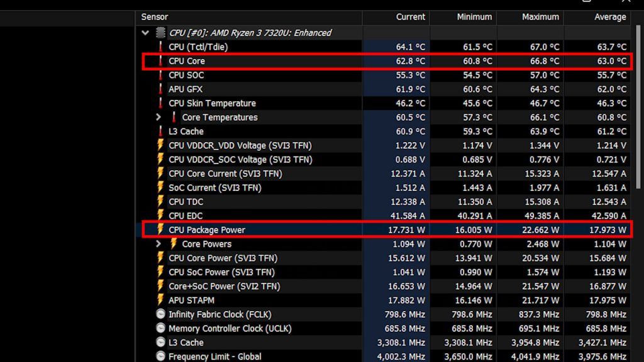Image resolution: width=644 pixels, height=362 pixels.
Task: Click the 3,954.8 MHz maximum L3 Cache clock
Action: pos(535,343)
